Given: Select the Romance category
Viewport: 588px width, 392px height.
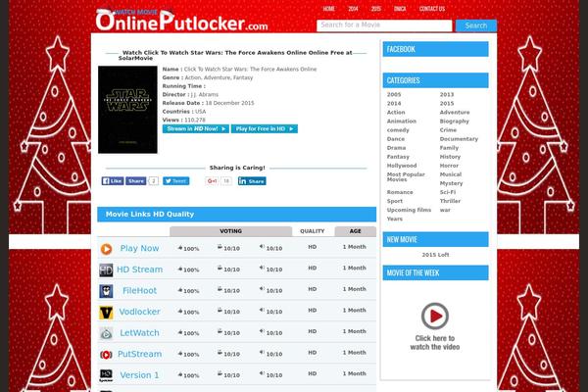Looking at the screenshot, I should pos(400,192).
